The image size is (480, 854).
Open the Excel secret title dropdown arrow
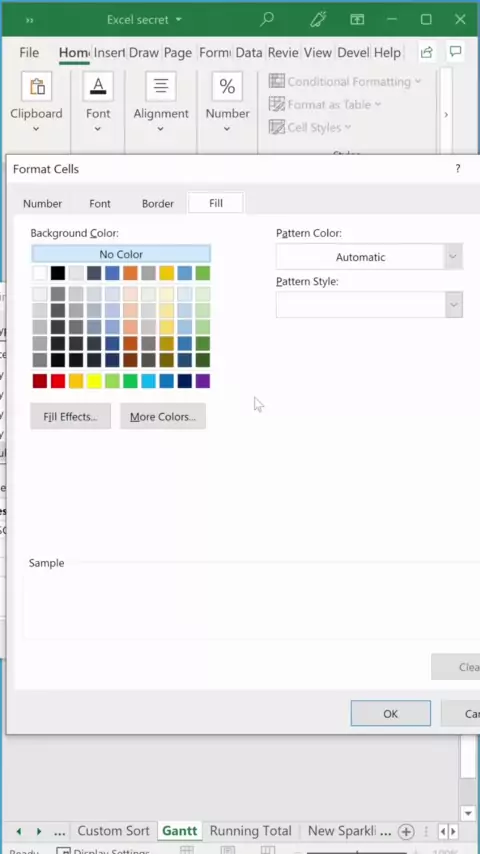(x=178, y=20)
